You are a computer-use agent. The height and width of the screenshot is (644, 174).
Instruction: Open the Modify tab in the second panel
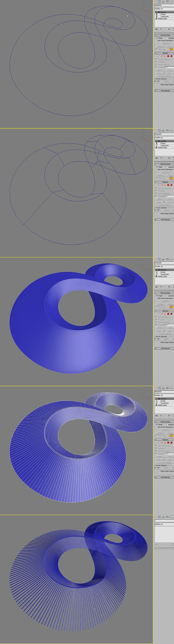point(159,130)
